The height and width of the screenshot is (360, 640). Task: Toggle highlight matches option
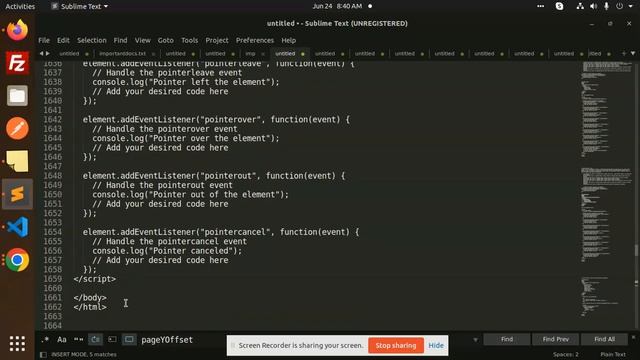(x=129, y=340)
